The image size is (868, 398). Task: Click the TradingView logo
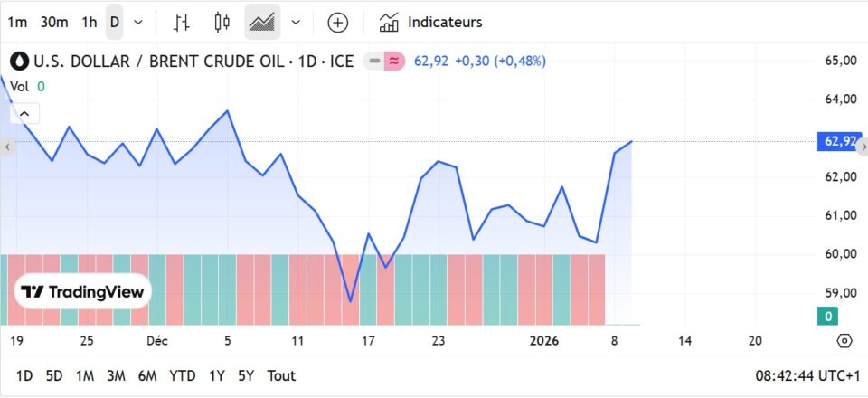pos(82,292)
